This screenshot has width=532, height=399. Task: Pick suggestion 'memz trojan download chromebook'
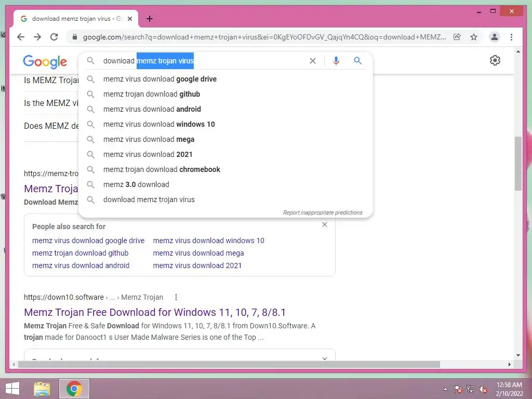225,169
